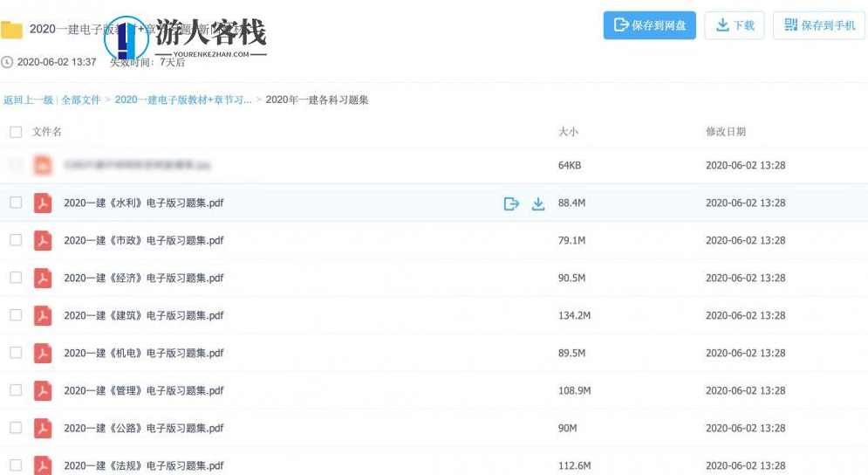The width and height of the screenshot is (868, 475).
Task: Check the box for 《建筑》 file
Action: click(16, 315)
